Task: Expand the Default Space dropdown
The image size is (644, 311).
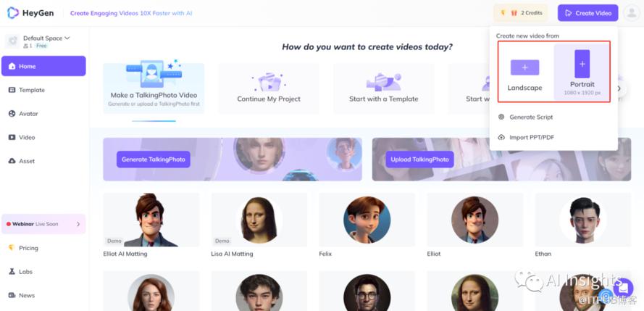Action: tap(46, 38)
